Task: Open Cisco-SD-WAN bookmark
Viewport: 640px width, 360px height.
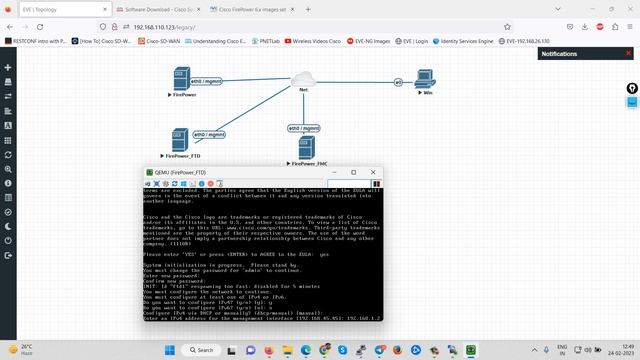Action: [x=159, y=41]
